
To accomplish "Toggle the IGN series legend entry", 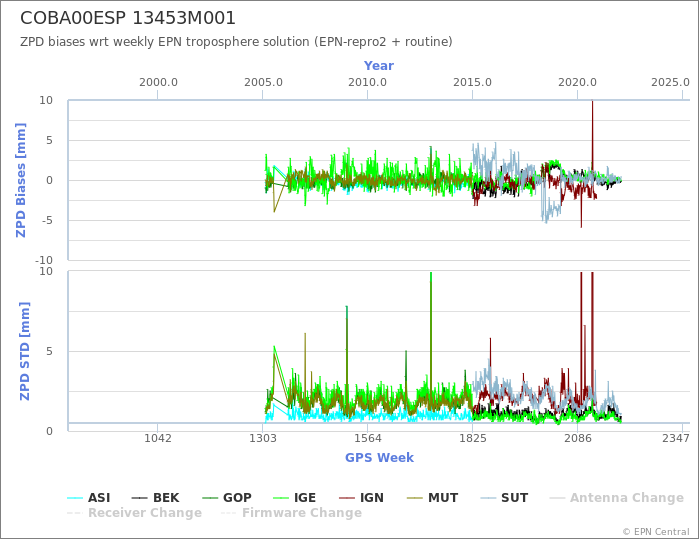I will click(361, 498).
